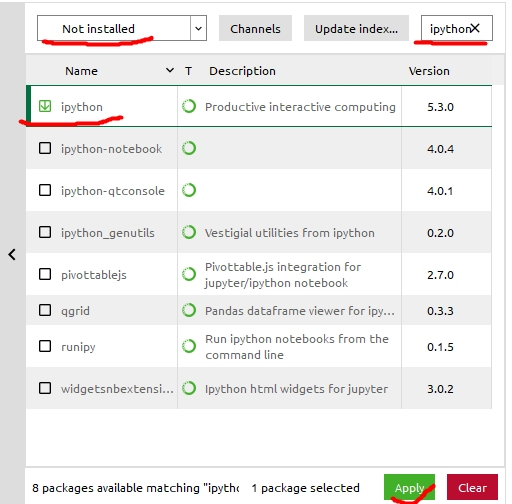Click 'Ipython html widgets for jupyter' description
This screenshot has height=504, width=512.
(296, 389)
